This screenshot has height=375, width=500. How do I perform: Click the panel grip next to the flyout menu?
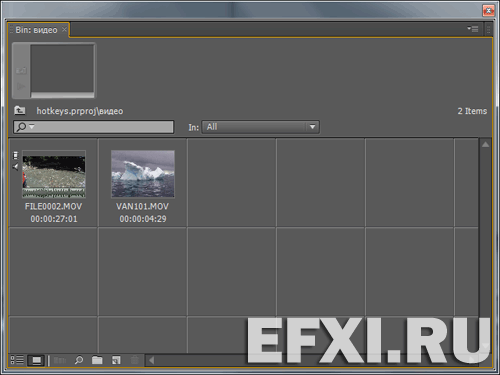[488, 29]
